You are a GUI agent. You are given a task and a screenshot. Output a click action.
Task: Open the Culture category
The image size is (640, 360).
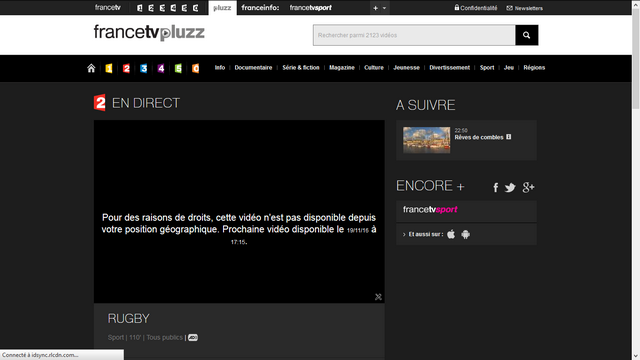coord(374,68)
